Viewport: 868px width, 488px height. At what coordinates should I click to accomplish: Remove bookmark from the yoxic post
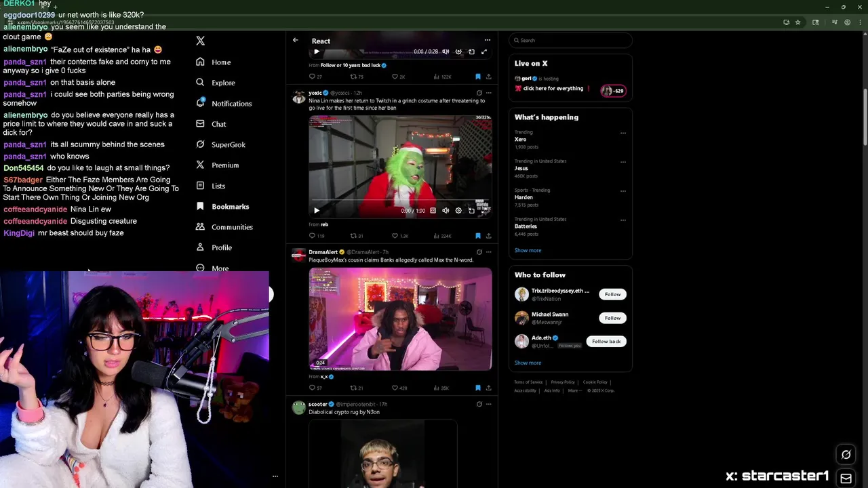(x=477, y=236)
